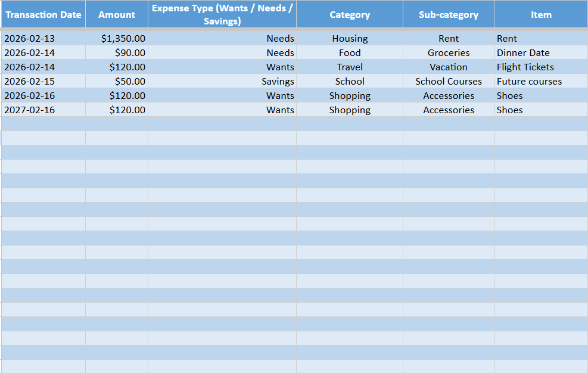
Task: Click the Travel category cell
Action: pyautogui.click(x=350, y=67)
